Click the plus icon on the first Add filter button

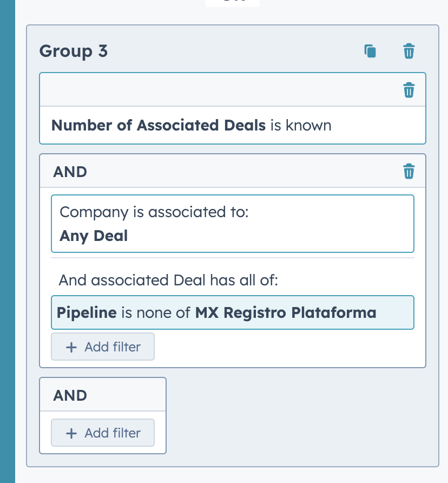tap(71, 347)
